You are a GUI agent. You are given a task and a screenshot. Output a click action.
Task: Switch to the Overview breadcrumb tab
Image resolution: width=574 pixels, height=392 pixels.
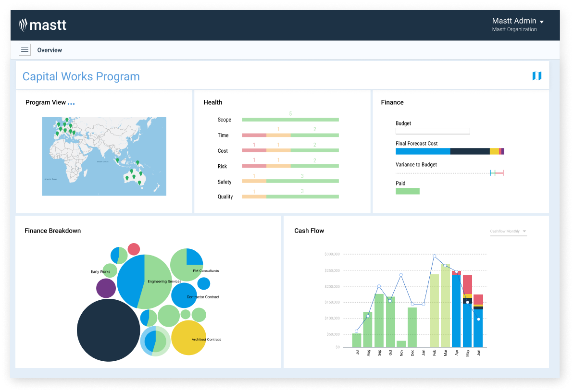point(49,49)
